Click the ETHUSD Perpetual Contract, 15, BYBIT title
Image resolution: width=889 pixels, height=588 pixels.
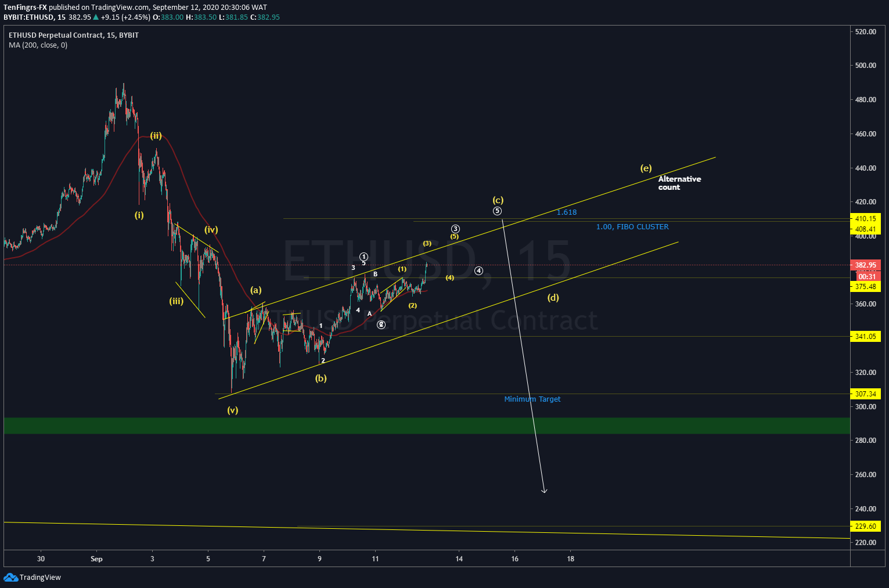click(x=74, y=35)
